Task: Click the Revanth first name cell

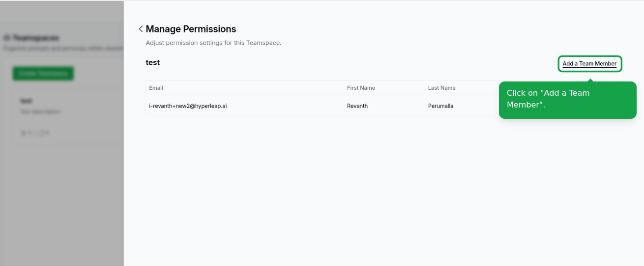Action: pyautogui.click(x=357, y=106)
